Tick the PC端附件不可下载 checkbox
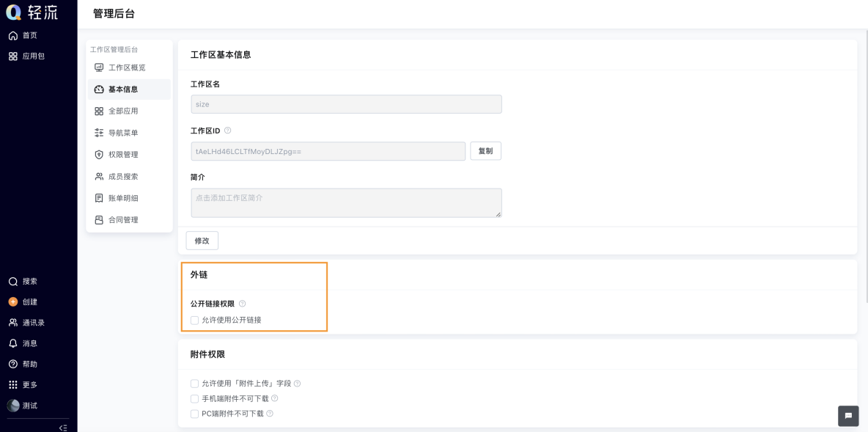 tap(194, 414)
